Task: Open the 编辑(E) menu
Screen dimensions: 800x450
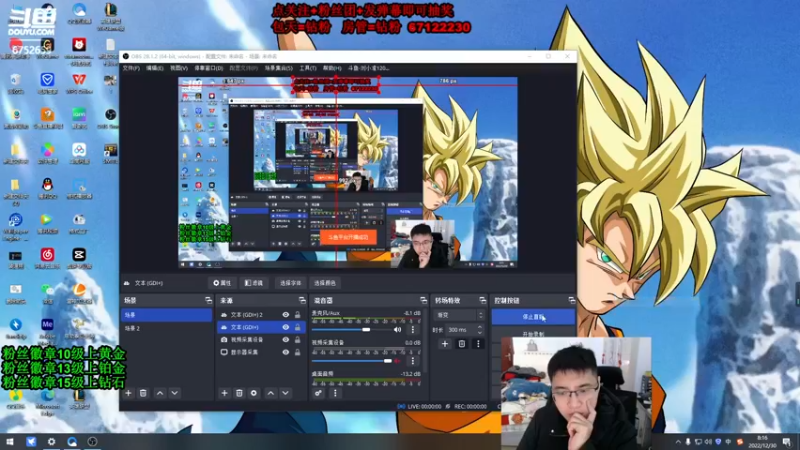Action: pyautogui.click(x=155, y=68)
